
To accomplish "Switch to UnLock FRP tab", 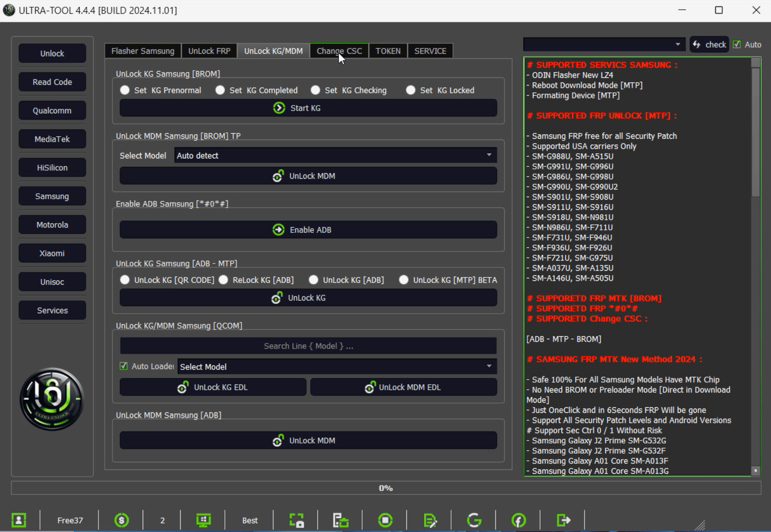I will coord(209,51).
